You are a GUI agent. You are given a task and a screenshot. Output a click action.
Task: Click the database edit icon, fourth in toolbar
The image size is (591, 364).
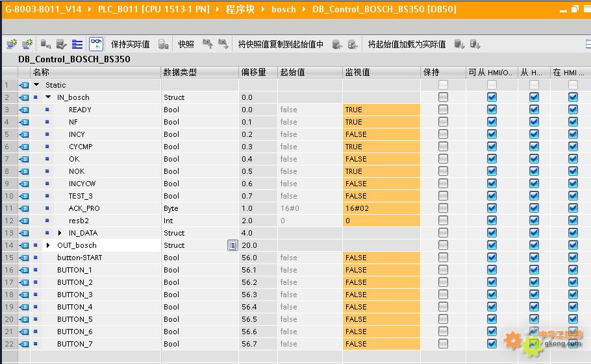tap(61, 44)
